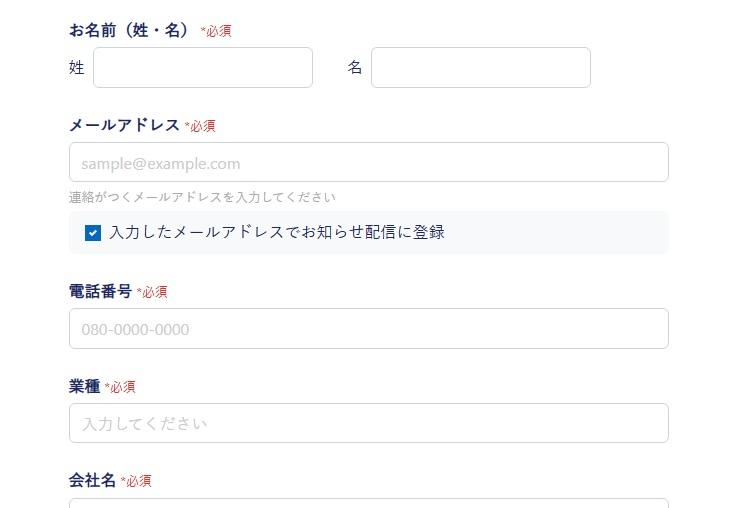
Task: Click the メールアドレス heading label
Action: pyautogui.click(x=124, y=125)
